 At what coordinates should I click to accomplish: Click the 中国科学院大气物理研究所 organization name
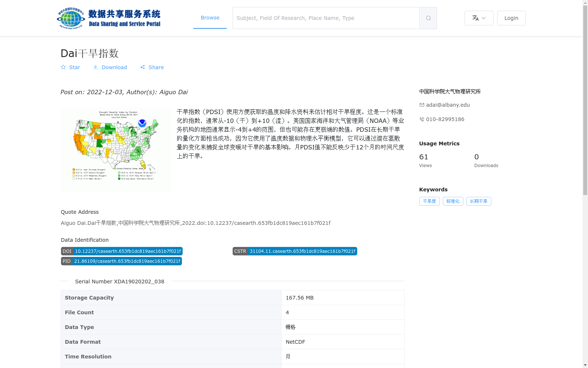(450, 92)
